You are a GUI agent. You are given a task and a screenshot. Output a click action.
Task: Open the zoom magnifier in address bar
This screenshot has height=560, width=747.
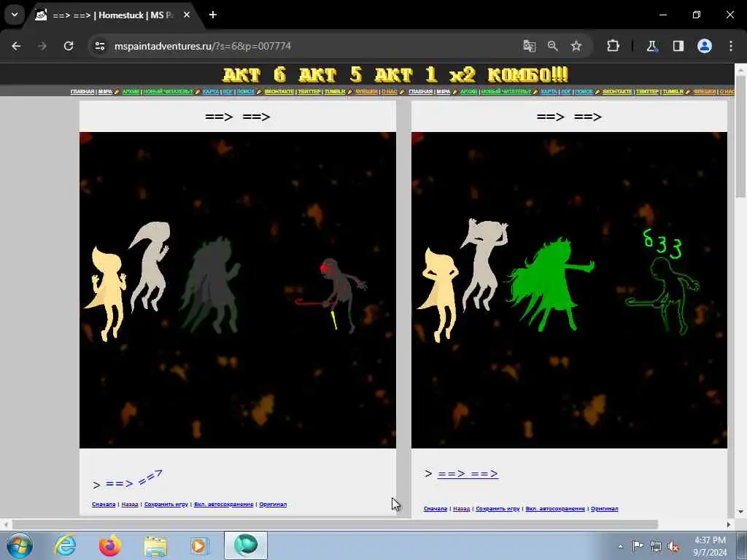click(553, 46)
